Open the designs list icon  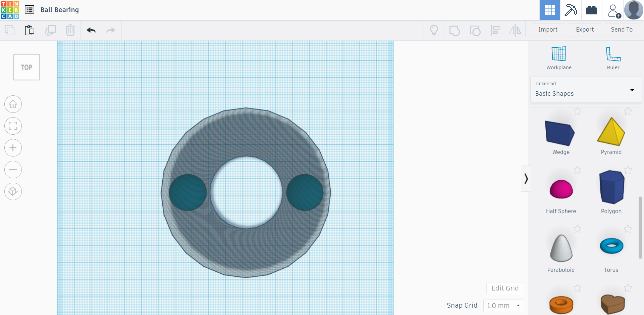30,10
